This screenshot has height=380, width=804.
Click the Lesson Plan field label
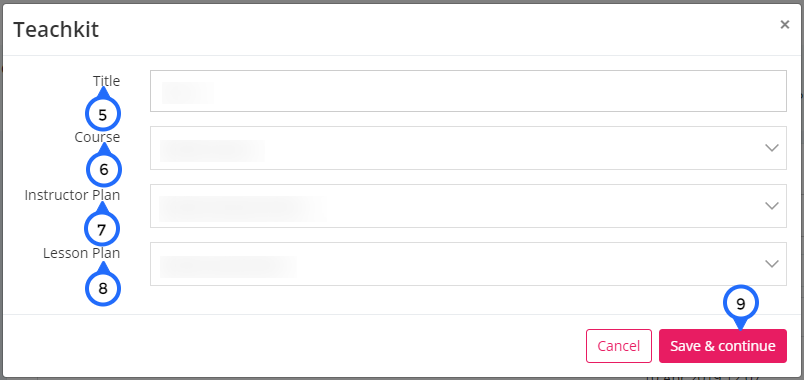82,253
